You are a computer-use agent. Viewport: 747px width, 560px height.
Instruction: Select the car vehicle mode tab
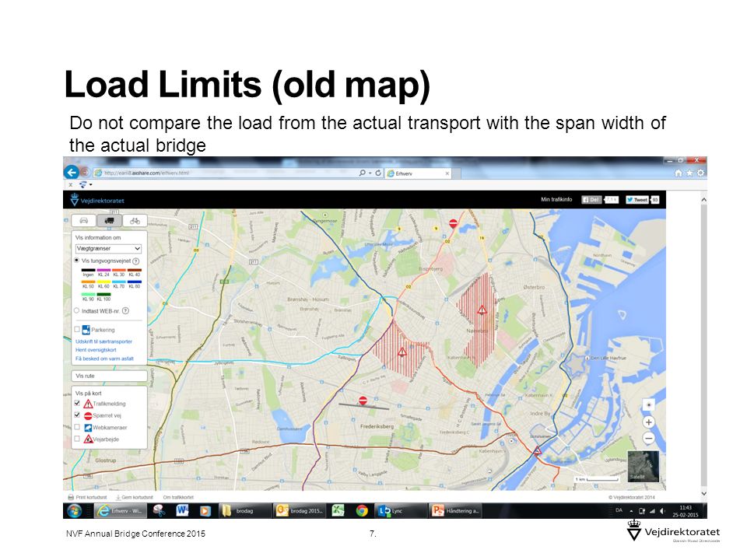point(84,220)
